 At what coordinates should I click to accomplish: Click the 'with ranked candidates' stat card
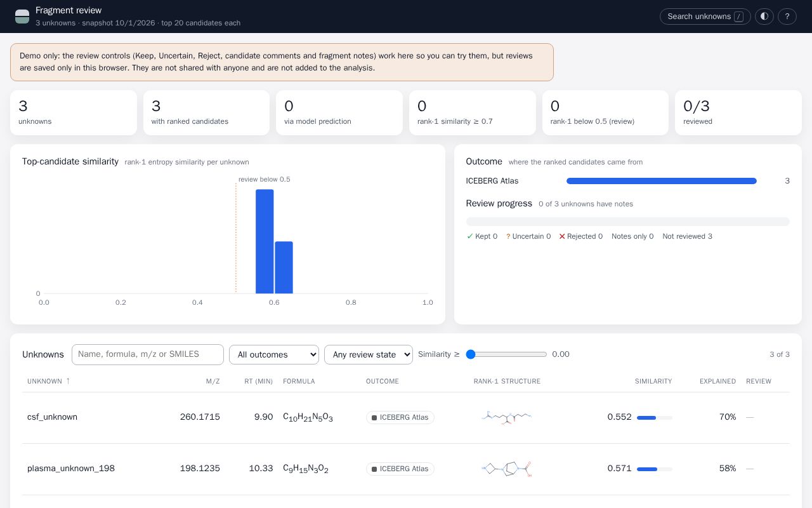[x=206, y=112]
